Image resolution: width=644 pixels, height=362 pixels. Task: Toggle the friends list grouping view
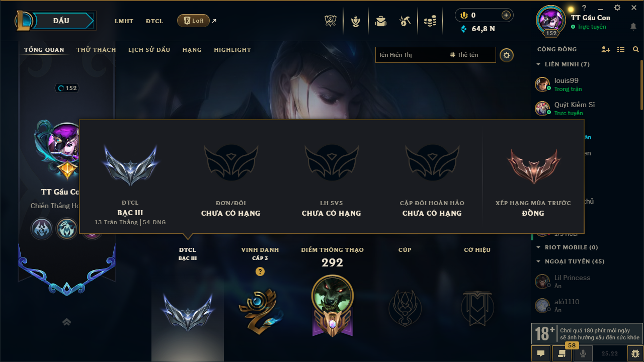coord(621,49)
